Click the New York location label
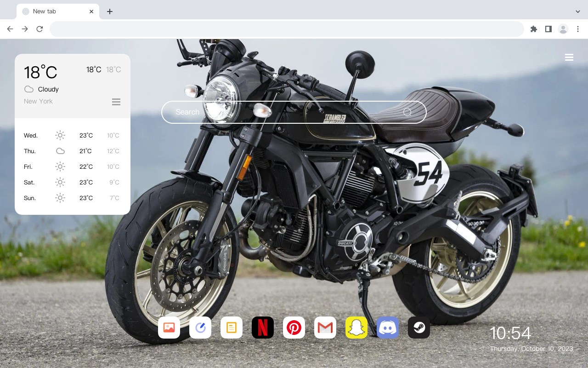Image resolution: width=588 pixels, height=368 pixels. click(38, 101)
